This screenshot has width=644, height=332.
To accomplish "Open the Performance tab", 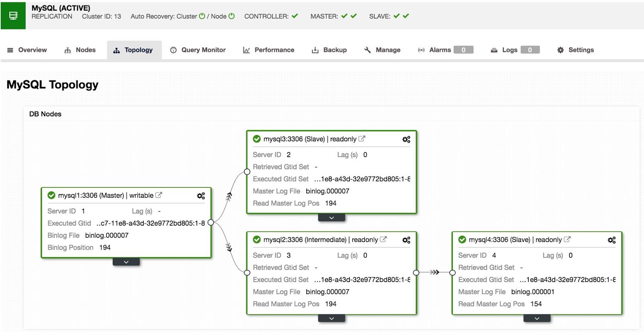I will click(268, 50).
